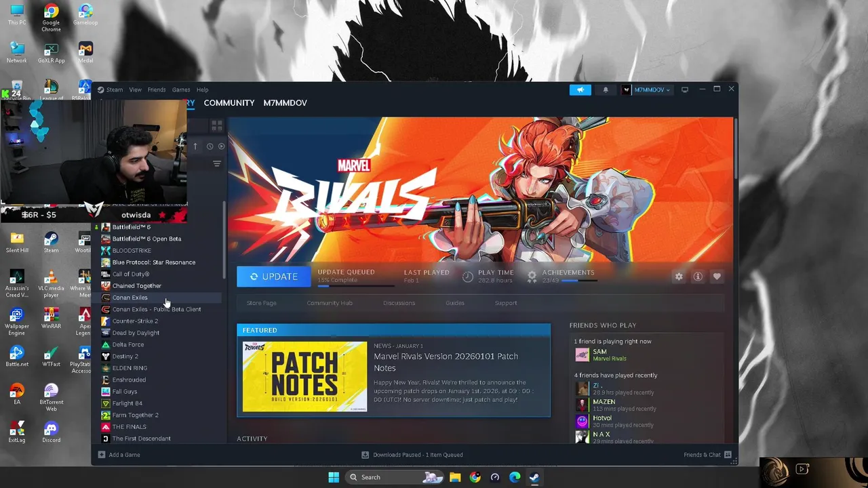This screenshot has width=868, height=488.
Task: Open the Store Page link
Action: (261, 303)
